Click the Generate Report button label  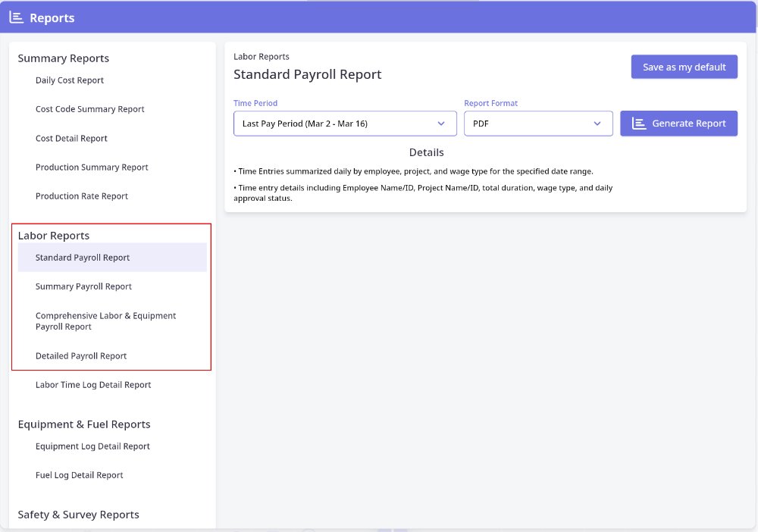689,124
